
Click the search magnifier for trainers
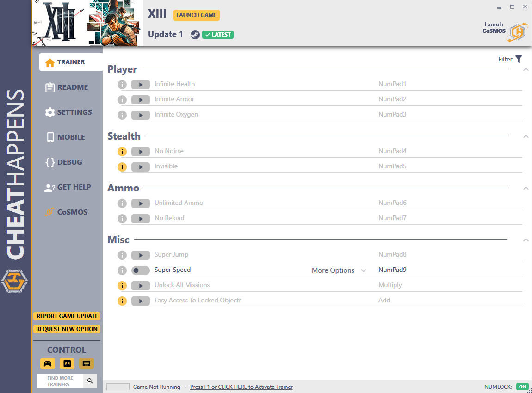click(90, 381)
